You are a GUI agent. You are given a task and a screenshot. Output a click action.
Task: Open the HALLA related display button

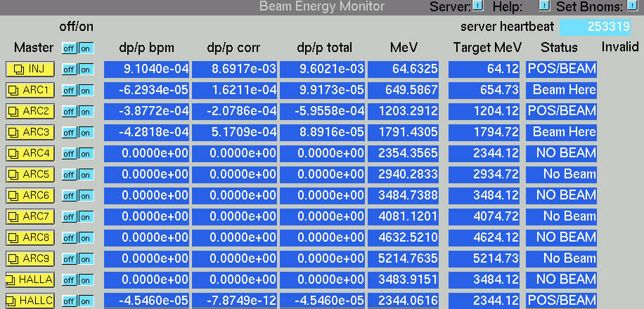click(x=30, y=280)
